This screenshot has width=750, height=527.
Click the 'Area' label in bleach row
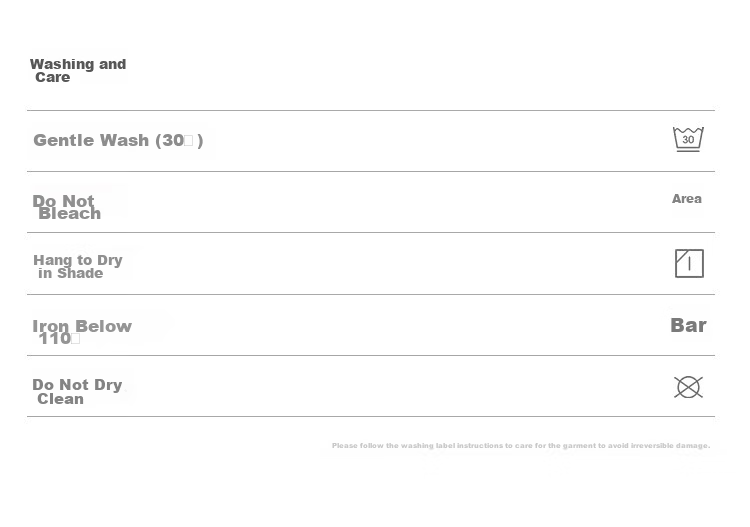686,198
